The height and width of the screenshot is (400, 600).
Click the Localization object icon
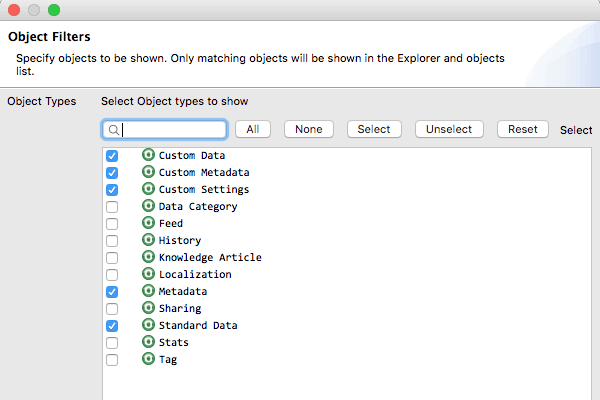click(x=149, y=274)
